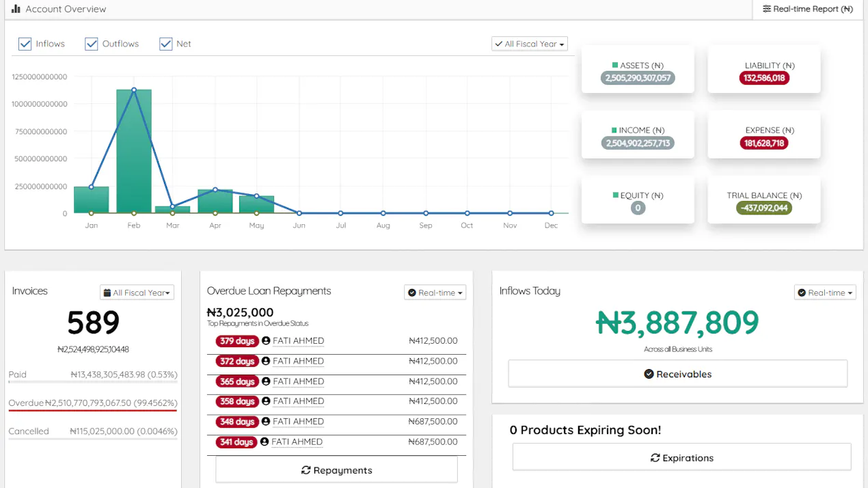Open Inflows Today Real-time dropdown
Viewport: 868px width, 488px height.
point(825,293)
